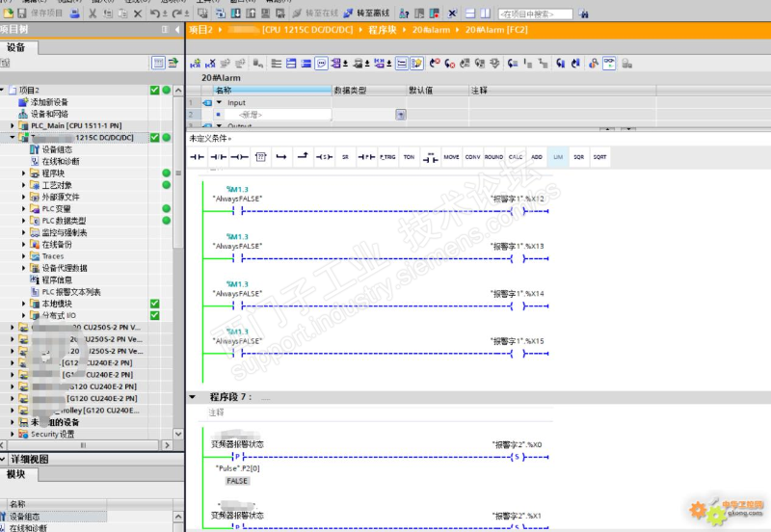Click the save project disk icon
This screenshot has height=532, width=771.
tap(22, 13)
